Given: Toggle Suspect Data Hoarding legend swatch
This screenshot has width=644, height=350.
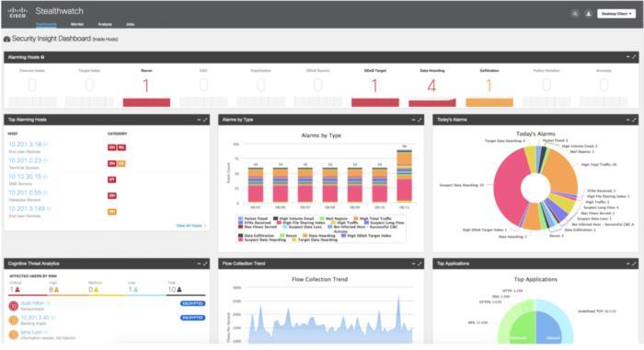Looking at the screenshot, I should coord(241,239).
